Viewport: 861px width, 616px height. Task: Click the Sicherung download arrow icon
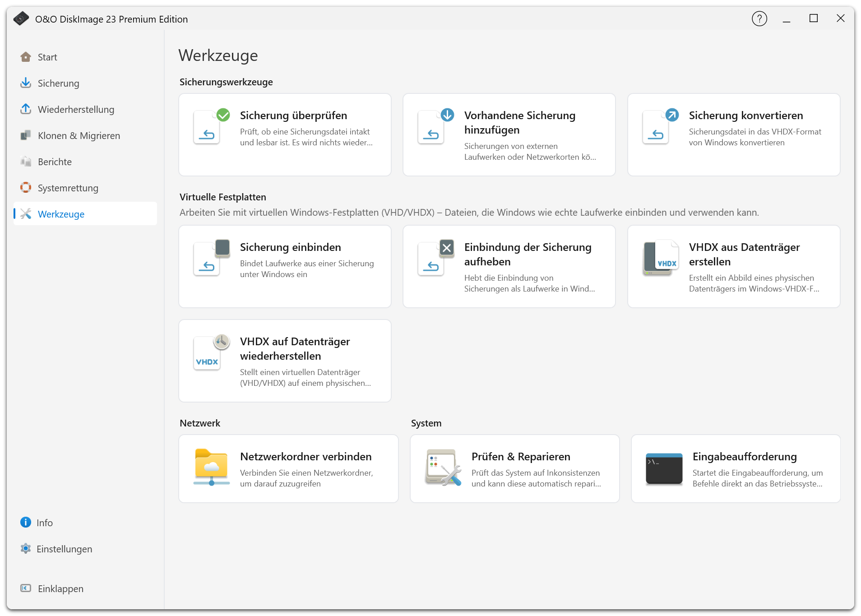(x=26, y=83)
